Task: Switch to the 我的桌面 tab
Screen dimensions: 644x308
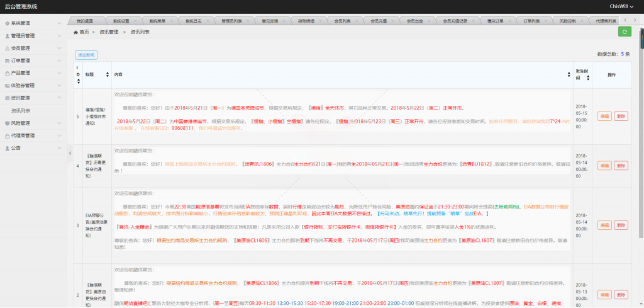Action: [x=84, y=21]
